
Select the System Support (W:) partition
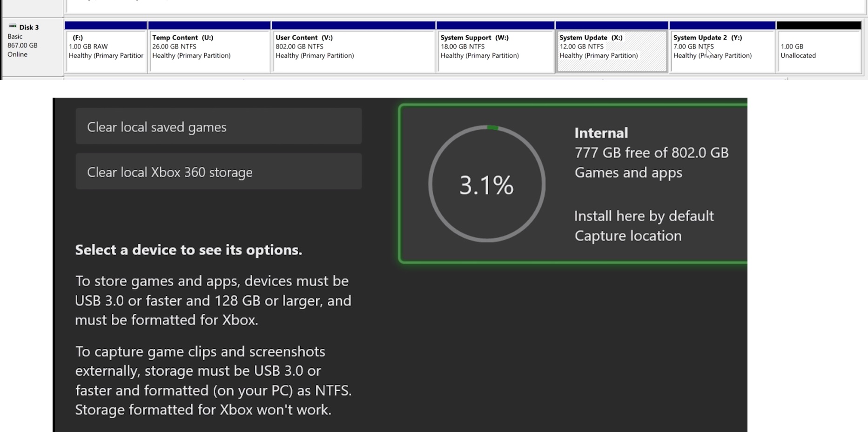click(495, 49)
